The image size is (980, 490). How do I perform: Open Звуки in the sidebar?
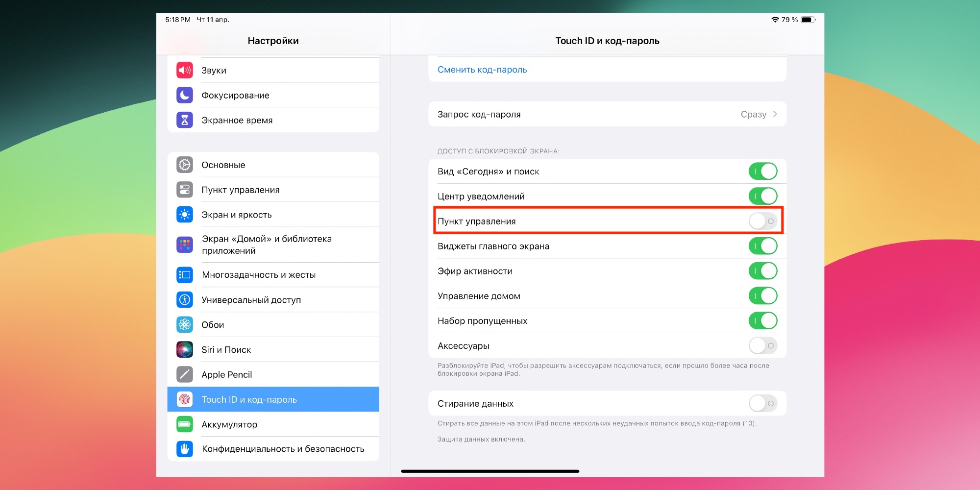(273, 70)
